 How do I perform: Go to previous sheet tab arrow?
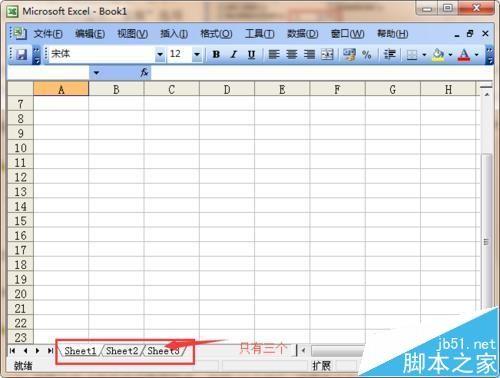click(x=25, y=351)
